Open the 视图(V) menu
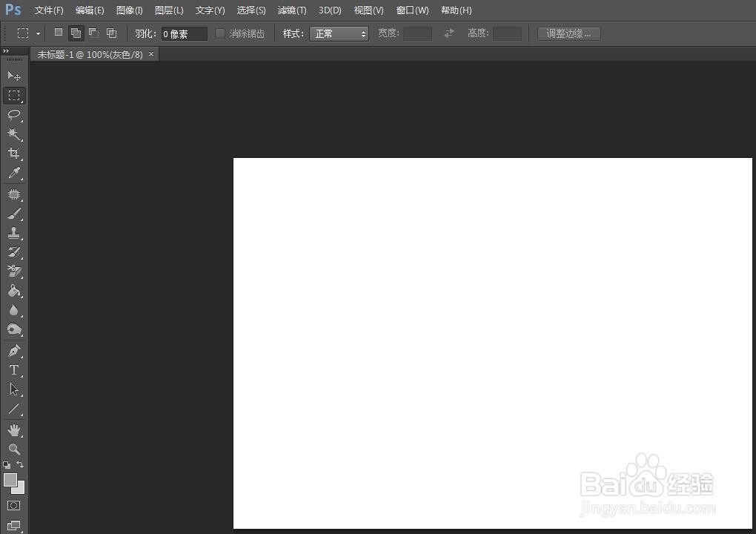The width and height of the screenshot is (756, 534). click(368, 10)
